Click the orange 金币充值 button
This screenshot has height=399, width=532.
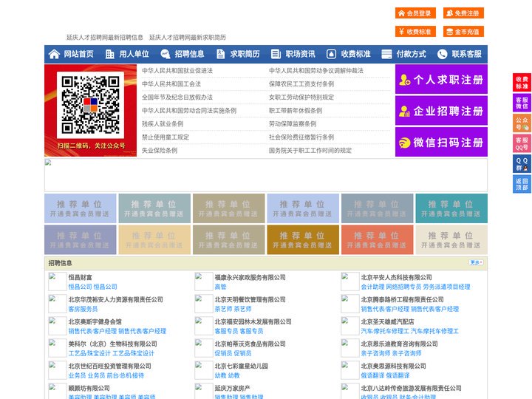[463, 32]
